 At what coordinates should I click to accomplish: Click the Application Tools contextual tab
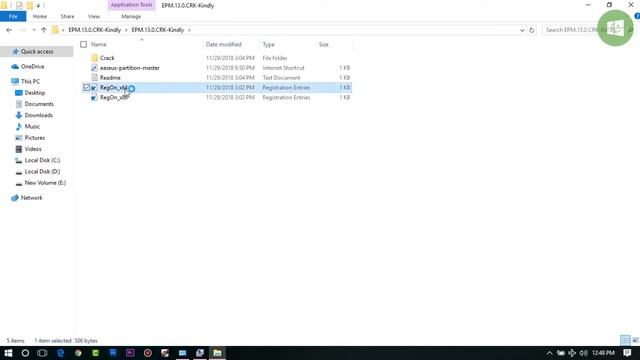point(131,5)
